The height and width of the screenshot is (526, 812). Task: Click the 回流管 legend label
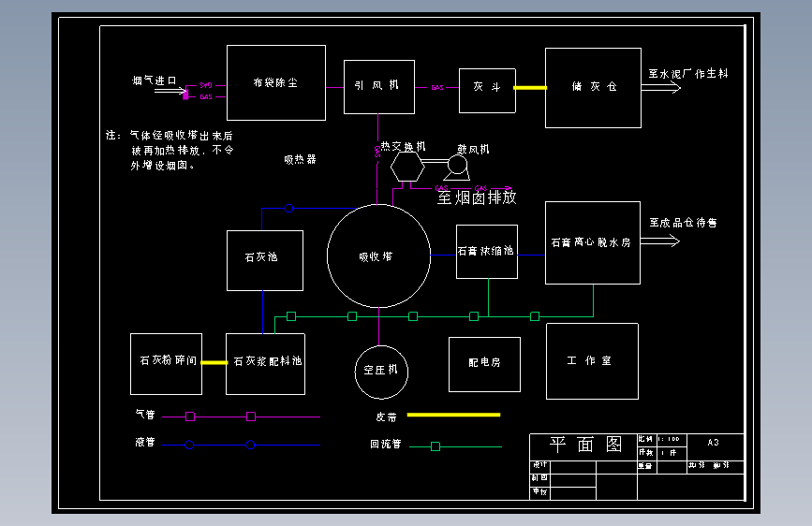coord(385,445)
